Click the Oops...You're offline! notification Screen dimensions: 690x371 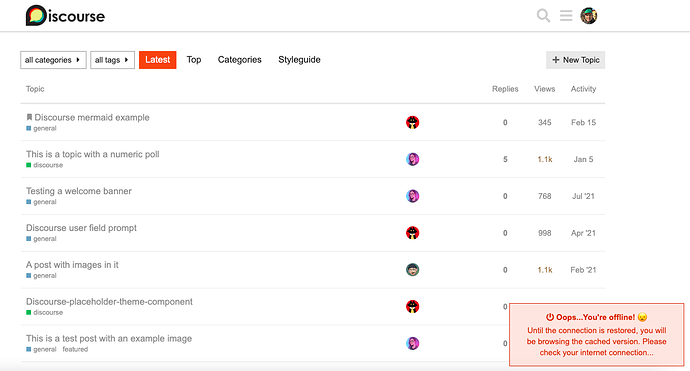point(597,334)
